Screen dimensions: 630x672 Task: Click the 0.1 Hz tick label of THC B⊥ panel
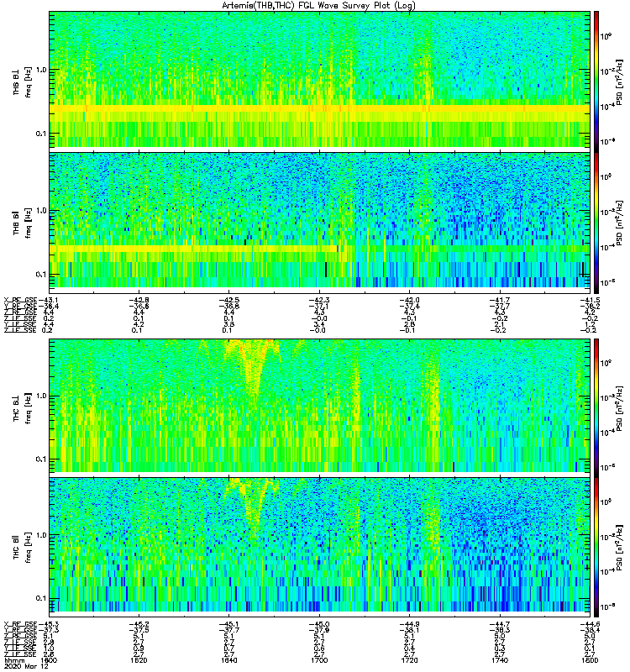tap(41, 459)
